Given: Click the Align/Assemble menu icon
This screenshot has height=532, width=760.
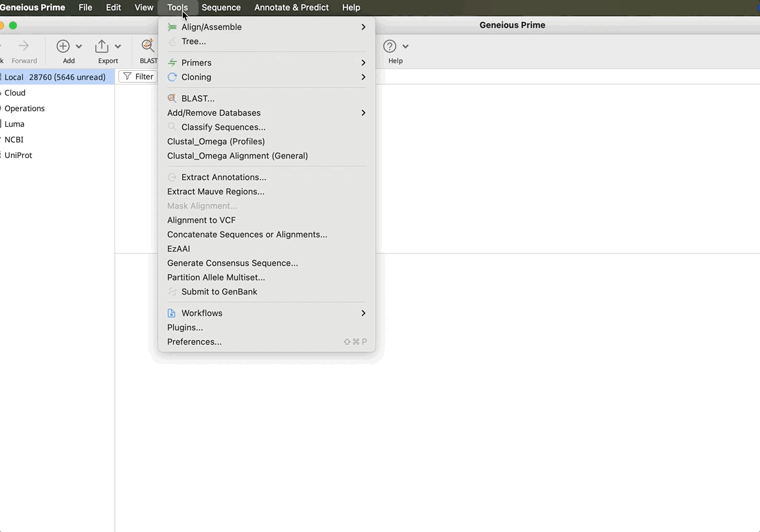Looking at the screenshot, I should click(172, 27).
